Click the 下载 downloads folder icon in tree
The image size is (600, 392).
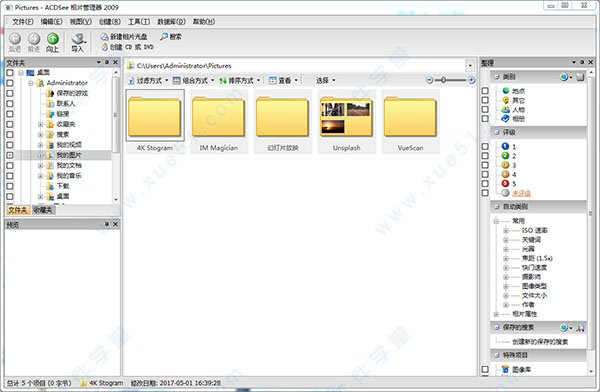click(x=50, y=186)
